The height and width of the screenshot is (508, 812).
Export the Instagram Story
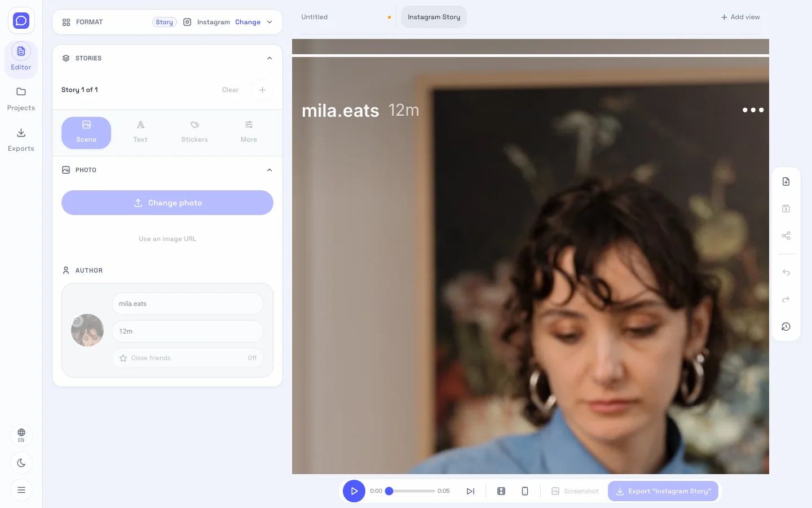tap(663, 491)
